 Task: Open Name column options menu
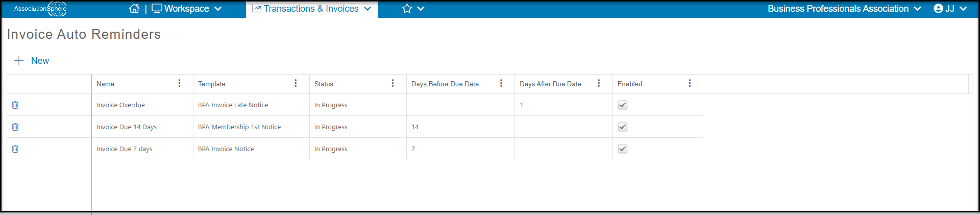click(x=179, y=83)
